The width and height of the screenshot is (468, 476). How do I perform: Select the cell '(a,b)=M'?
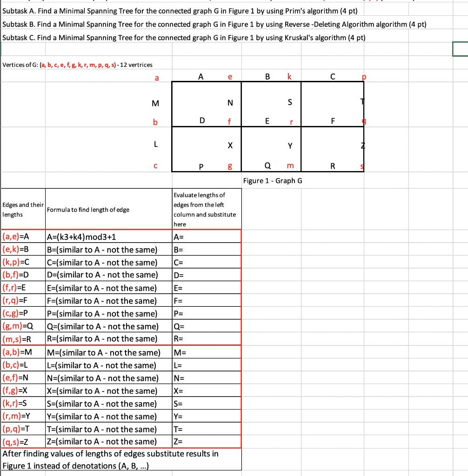(23, 352)
